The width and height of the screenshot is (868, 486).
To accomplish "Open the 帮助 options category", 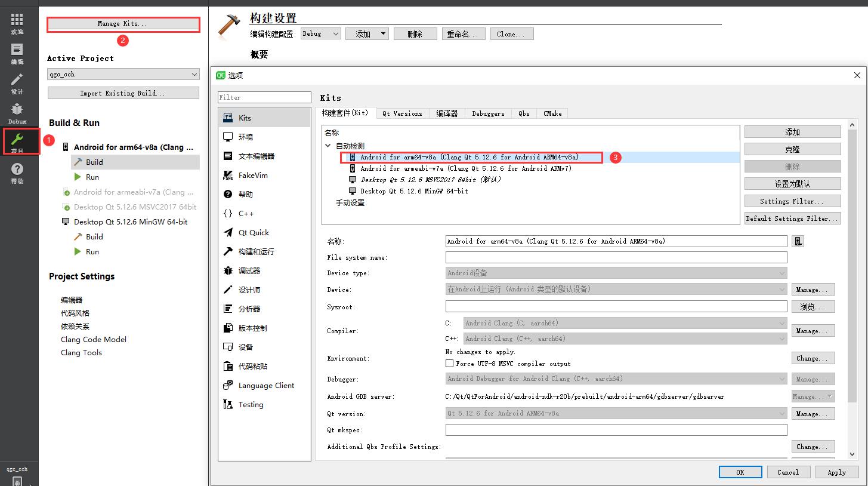I will coord(264,194).
